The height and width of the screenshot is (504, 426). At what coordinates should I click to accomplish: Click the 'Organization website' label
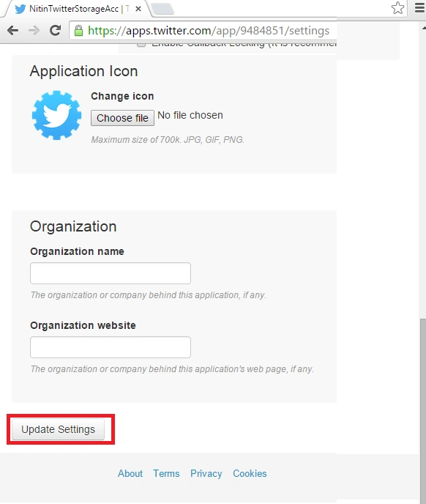[x=83, y=325]
